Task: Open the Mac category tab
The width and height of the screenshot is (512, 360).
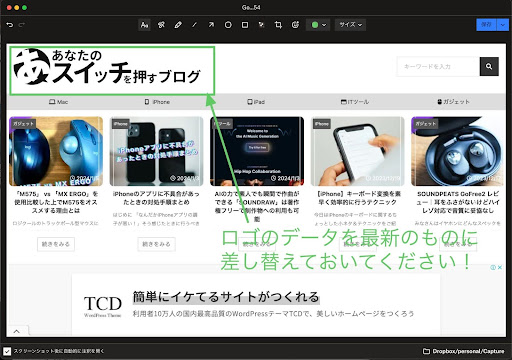Action: [x=58, y=102]
